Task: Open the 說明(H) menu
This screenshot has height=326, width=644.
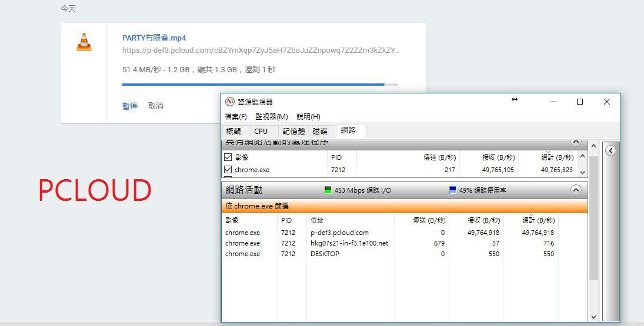Action: click(308, 117)
